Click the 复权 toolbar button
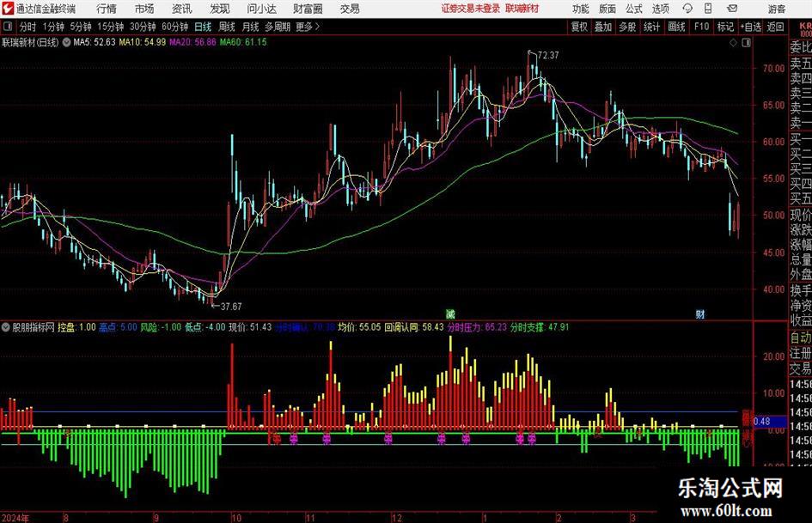Screen dimensions: 812x523 tap(579, 27)
